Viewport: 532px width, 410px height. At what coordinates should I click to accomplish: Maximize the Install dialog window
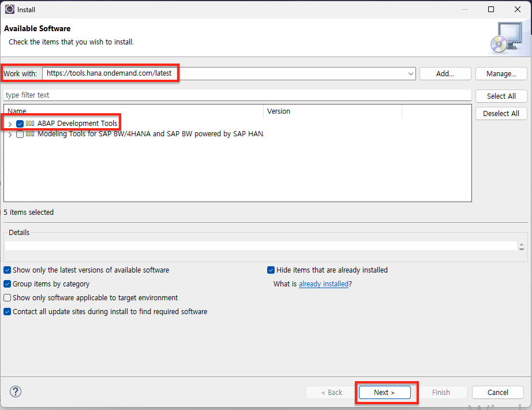490,9
